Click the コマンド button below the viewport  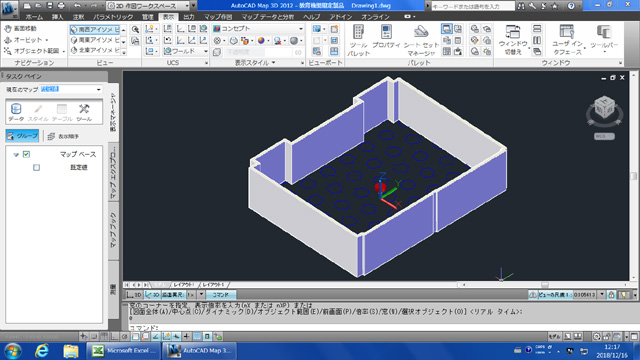[x=221, y=294]
